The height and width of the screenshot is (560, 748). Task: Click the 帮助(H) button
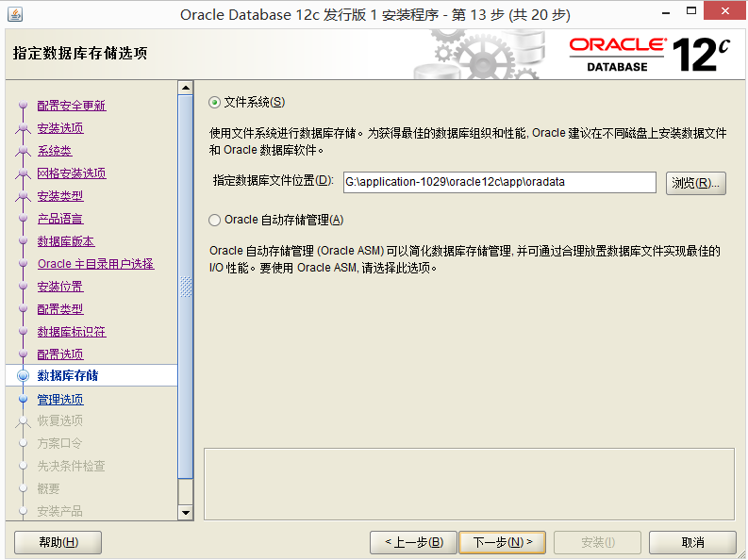point(58,542)
